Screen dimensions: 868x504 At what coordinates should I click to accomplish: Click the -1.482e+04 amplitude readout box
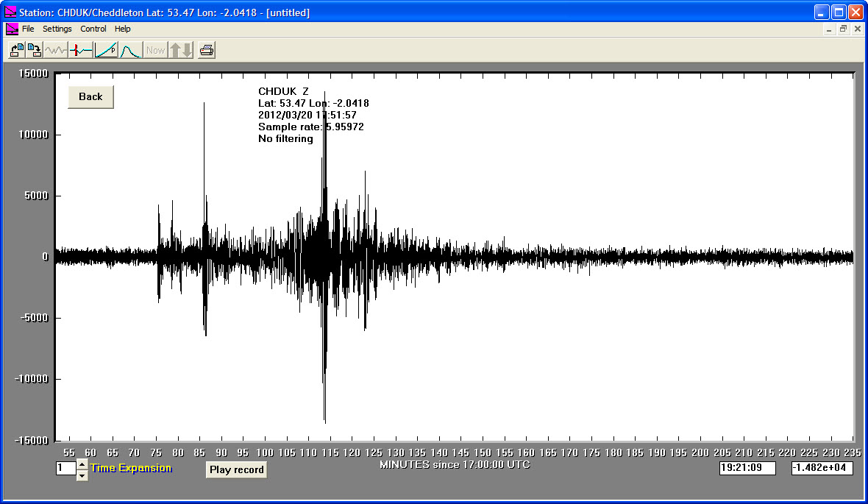(822, 468)
